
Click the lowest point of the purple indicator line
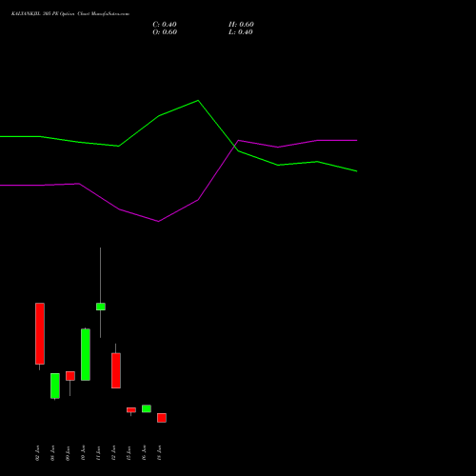coord(158,221)
